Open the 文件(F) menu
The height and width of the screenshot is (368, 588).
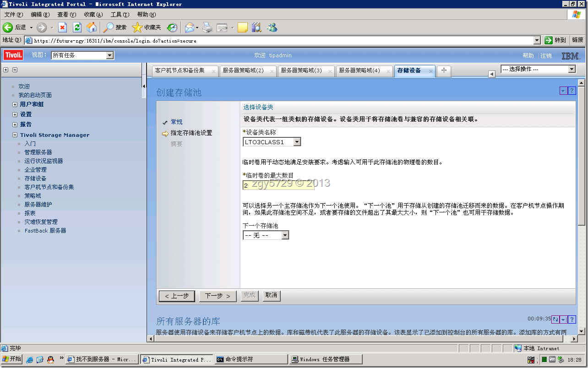tap(13, 15)
